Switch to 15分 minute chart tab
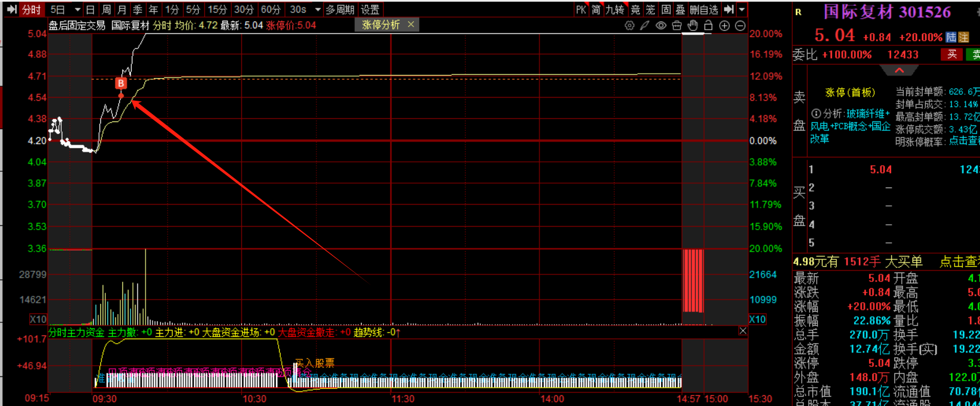Viewport: 980px width, 406px height. click(217, 9)
